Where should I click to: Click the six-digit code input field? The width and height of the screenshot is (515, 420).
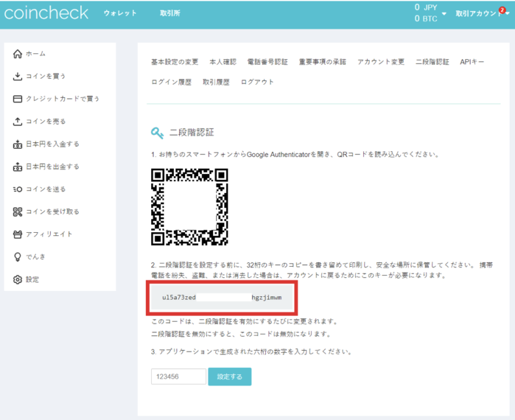[179, 376]
